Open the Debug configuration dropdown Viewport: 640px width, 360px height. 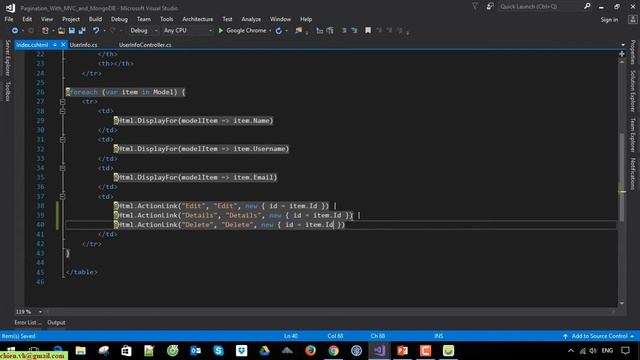coord(144,31)
